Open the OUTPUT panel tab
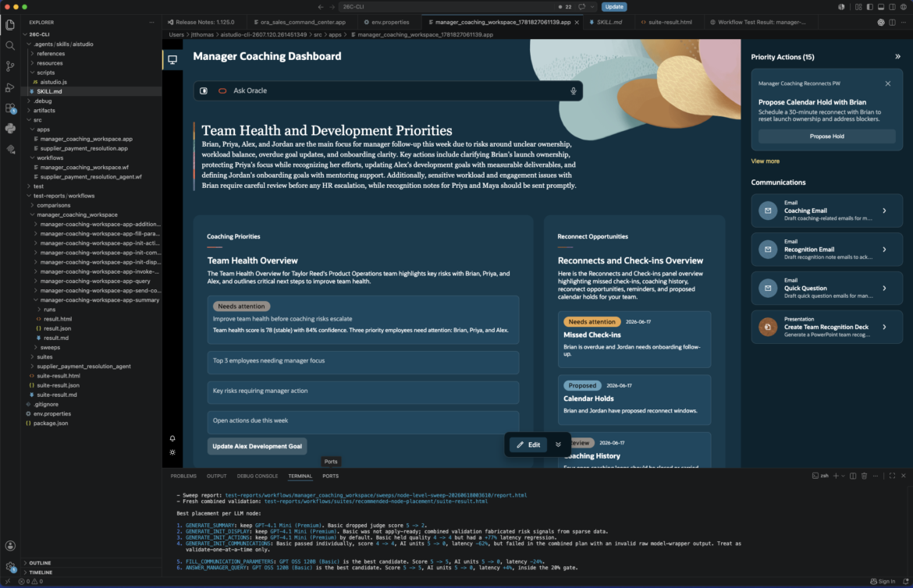 click(217, 476)
